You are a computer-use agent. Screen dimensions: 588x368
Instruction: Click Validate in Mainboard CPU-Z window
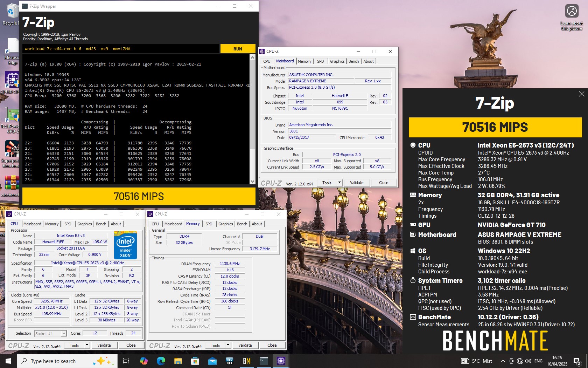click(x=357, y=183)
